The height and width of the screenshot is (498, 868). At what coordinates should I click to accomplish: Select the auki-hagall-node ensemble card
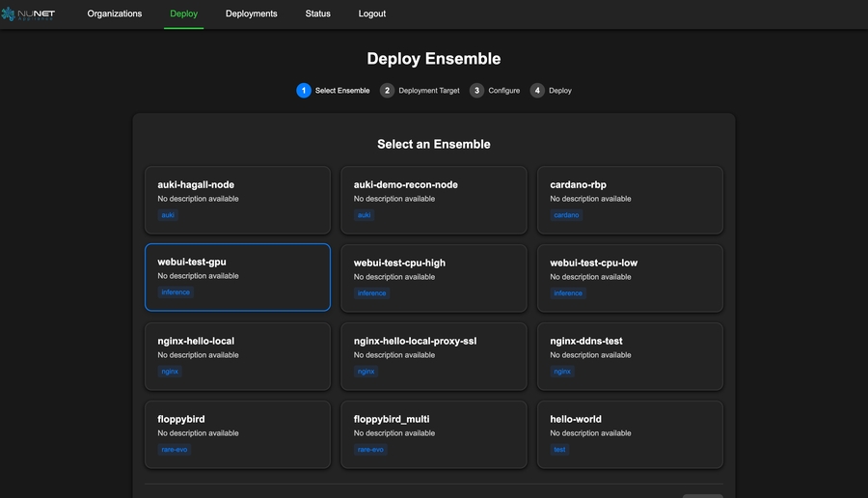click(x=237, y=200)
